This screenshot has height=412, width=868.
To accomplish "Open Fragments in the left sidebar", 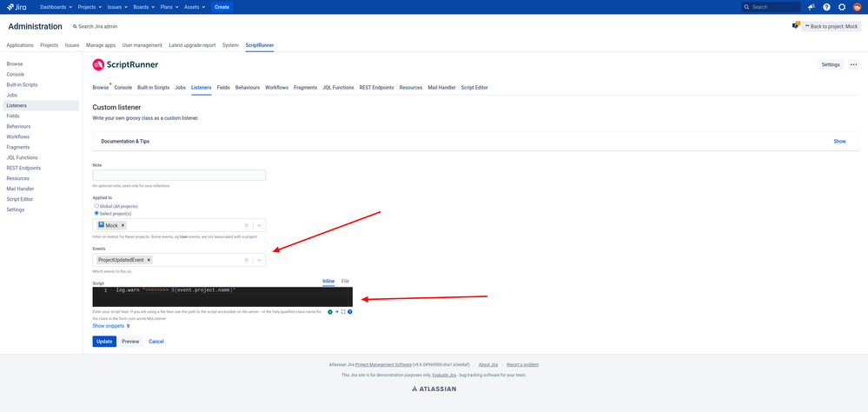I will tap(18, 147).
